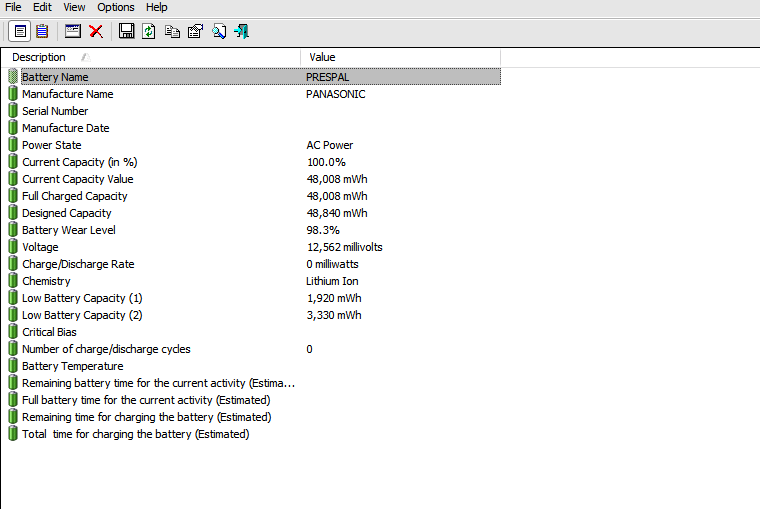
Task: Sort by Value column header
Action: point(400,57)
